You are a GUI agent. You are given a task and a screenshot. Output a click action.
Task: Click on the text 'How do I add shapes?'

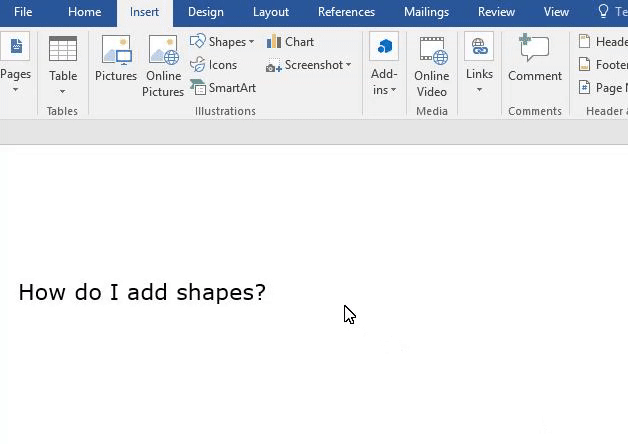(x=142, y=292)
